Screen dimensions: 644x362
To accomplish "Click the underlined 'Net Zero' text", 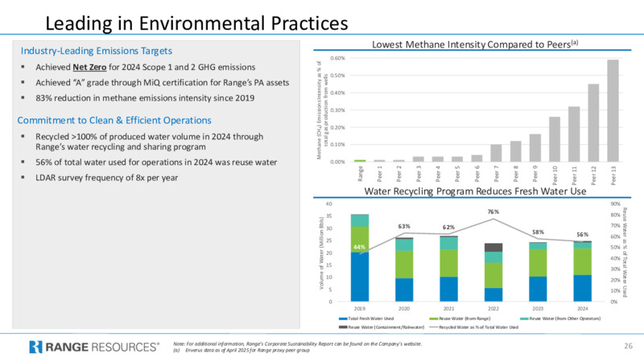I will [89, 67].
